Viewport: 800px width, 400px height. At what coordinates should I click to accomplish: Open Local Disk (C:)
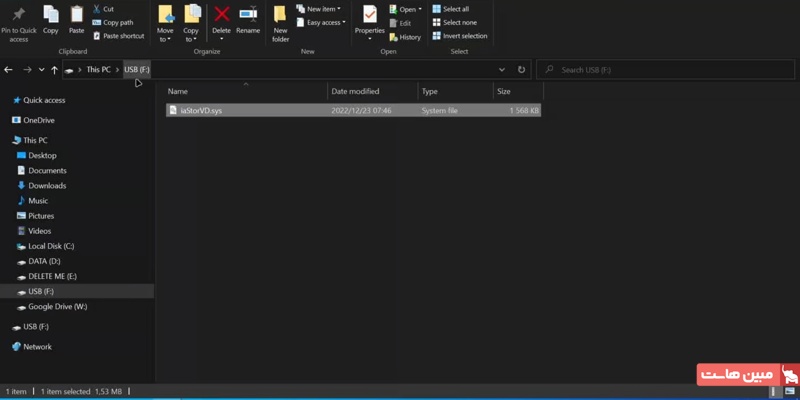click(x=46, y=246)
